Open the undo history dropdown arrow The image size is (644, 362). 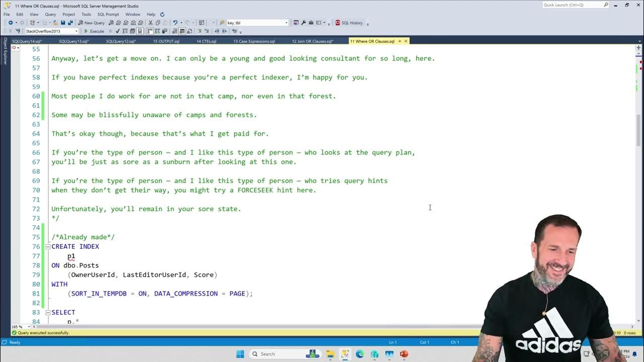(x=181, y=23)
